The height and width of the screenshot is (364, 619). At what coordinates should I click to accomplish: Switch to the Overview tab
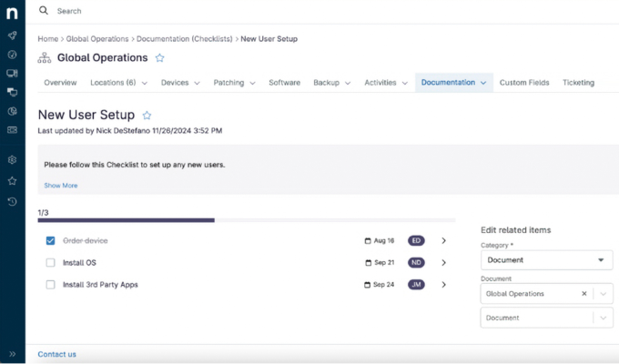[60, 83]
